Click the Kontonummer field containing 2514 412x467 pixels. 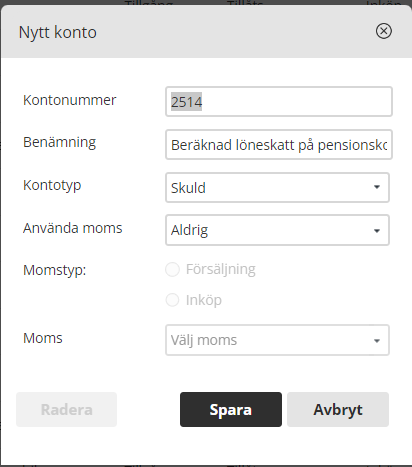pyautogui.click(x=279, y=102)
